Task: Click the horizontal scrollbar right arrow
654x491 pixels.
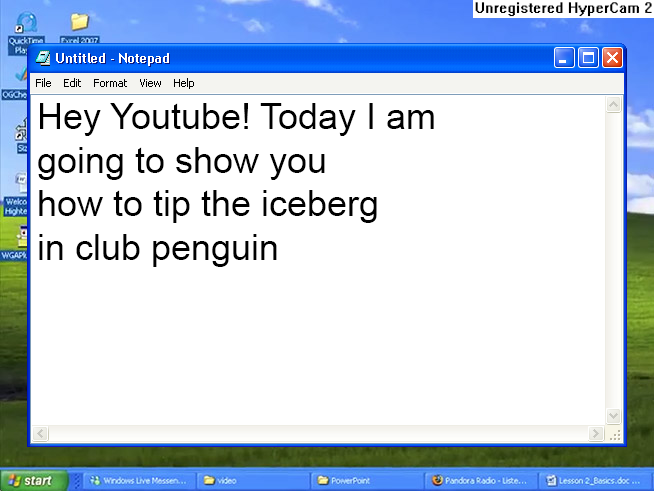Action: pos(596,433)
